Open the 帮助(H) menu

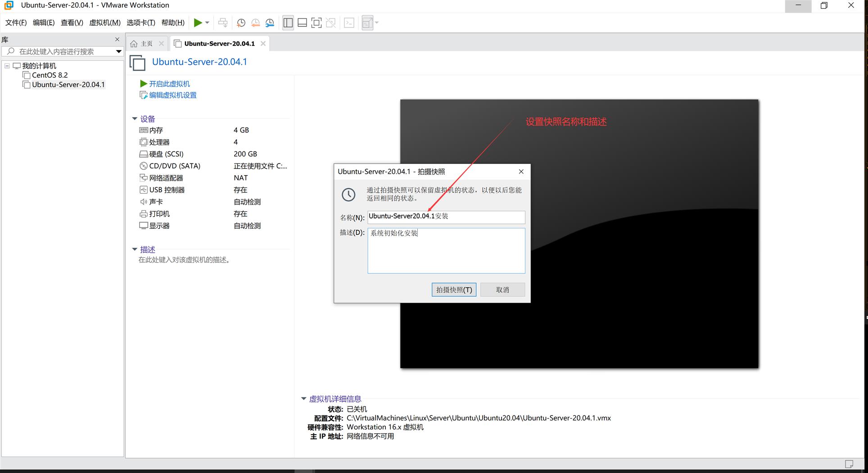(173, 23)
